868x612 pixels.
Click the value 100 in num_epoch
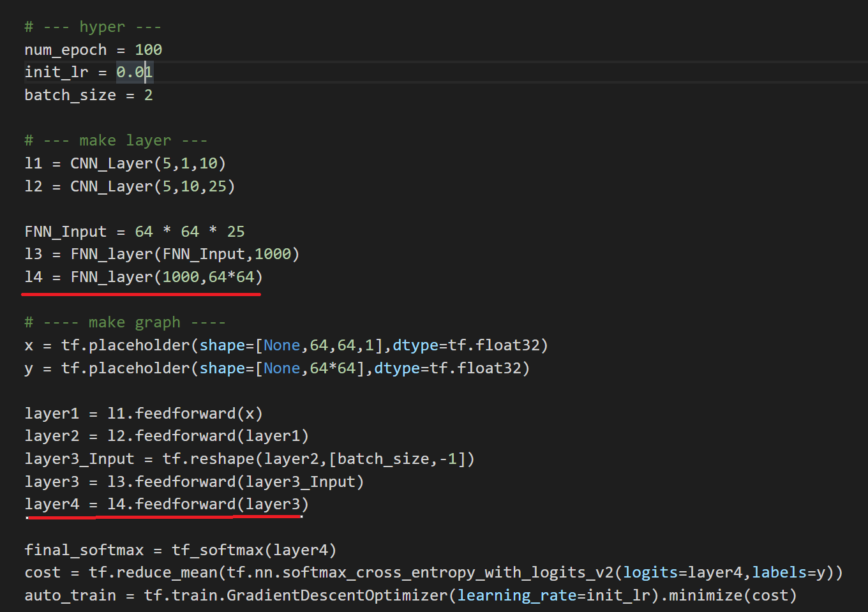tap(149, 50)
